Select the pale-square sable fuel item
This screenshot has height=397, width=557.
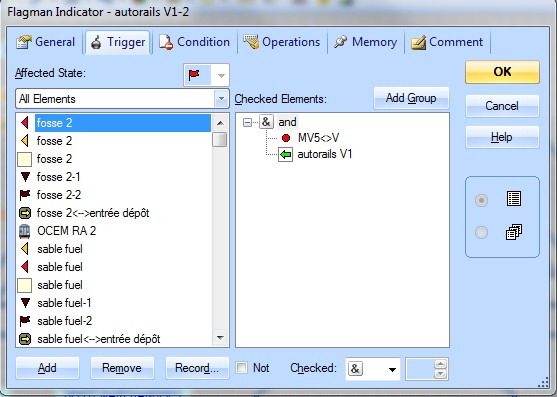(x=114, y=285)
